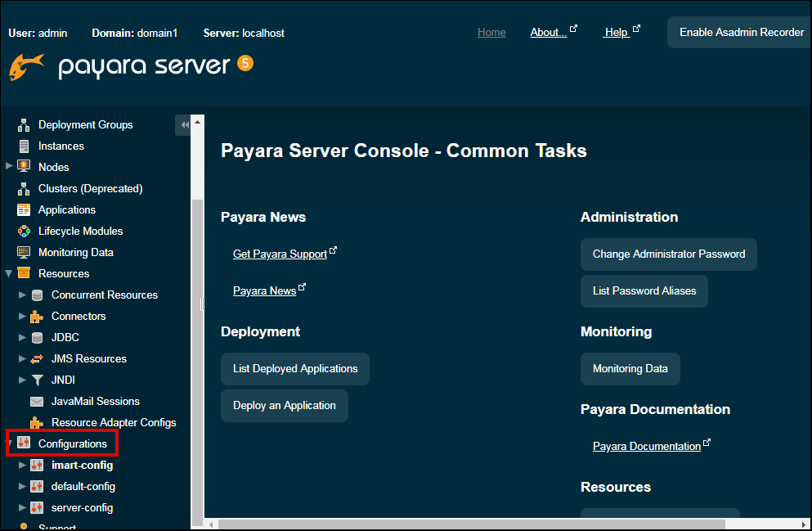Click the Deployment Groups tree icon
Image resolution: width=812 pixels, height=531 pixels.
click(24, 125)
